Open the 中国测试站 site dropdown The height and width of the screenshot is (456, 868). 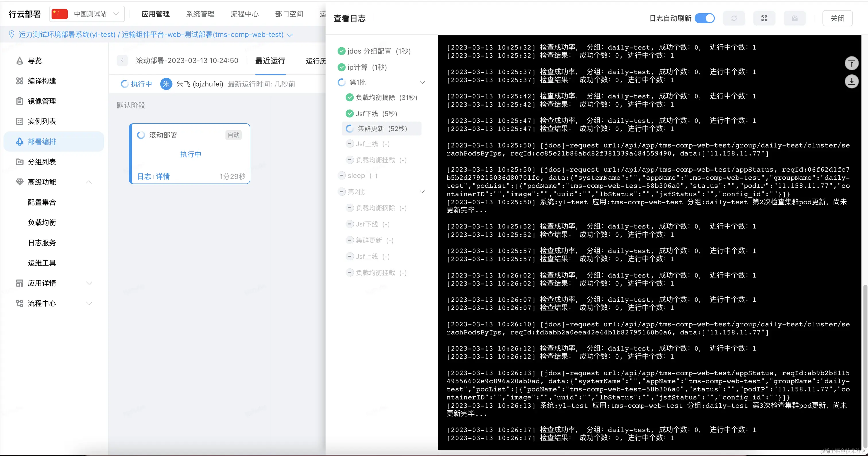coord(87,14)
